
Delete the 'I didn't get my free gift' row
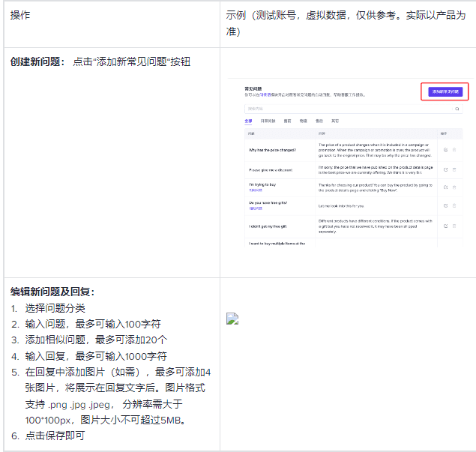click(454, 226)
